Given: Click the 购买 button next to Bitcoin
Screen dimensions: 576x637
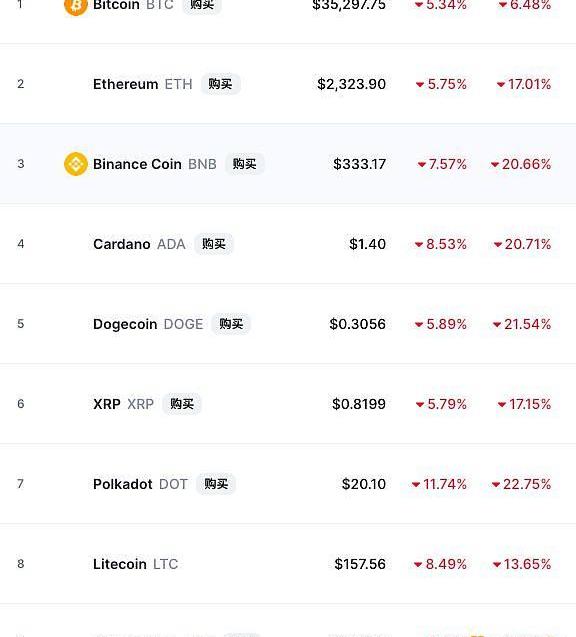Looking at the screenshot, I should click(x=202, y=5).
